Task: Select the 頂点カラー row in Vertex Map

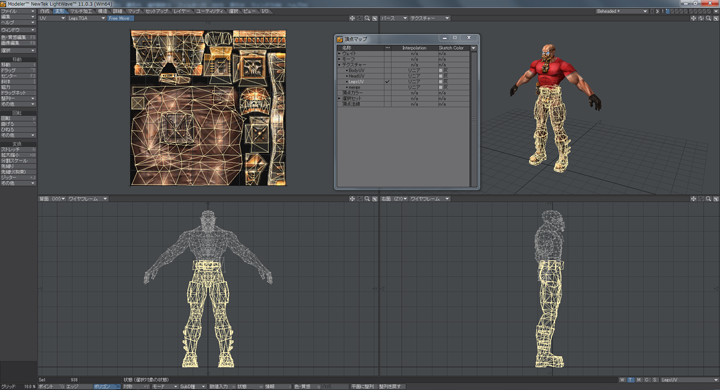Action: pos(404,93)
